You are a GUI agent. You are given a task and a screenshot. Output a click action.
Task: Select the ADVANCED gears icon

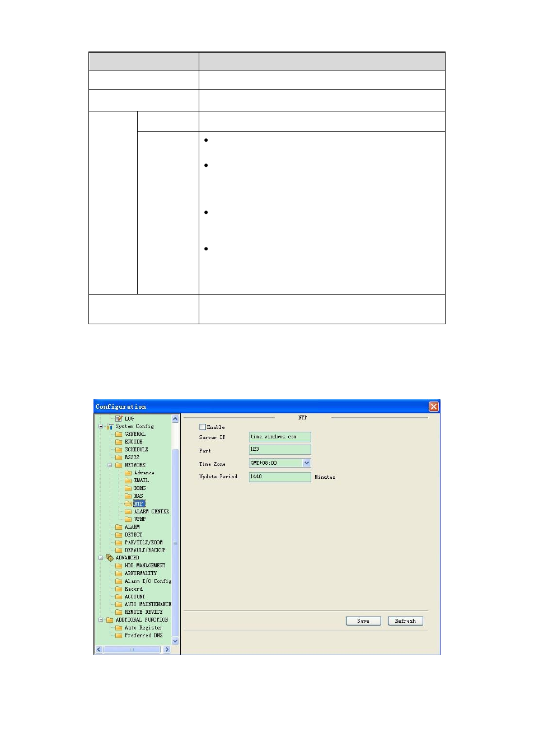pyautogui.click(x=110, y=558)
